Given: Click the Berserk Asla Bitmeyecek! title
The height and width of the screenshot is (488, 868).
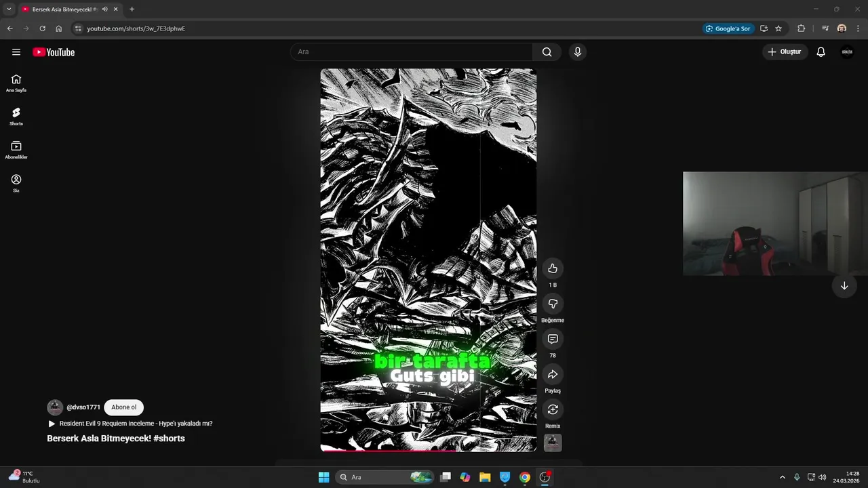Looking at the screenshot, I should point(116,439).
